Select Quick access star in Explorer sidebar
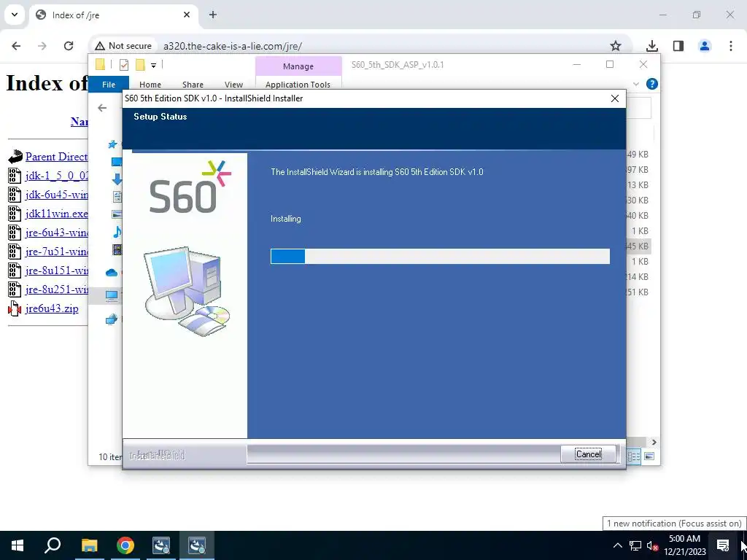 coord(112,144)
